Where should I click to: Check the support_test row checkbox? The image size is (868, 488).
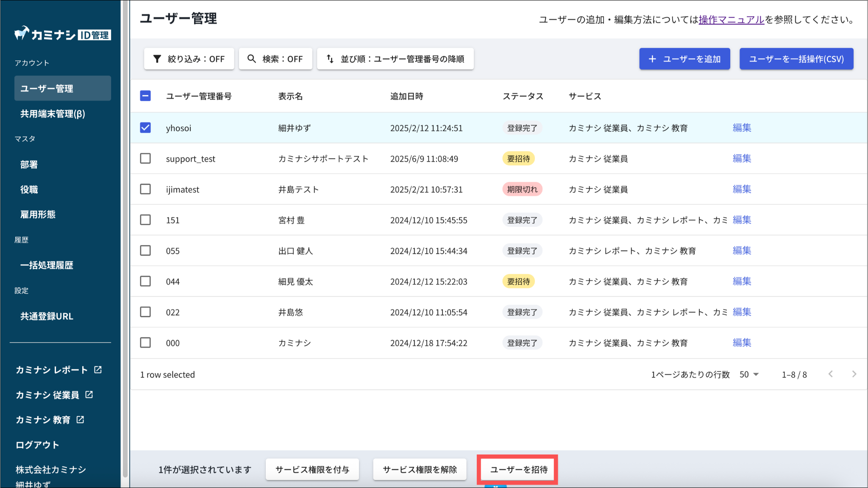(x=145, y=158)
